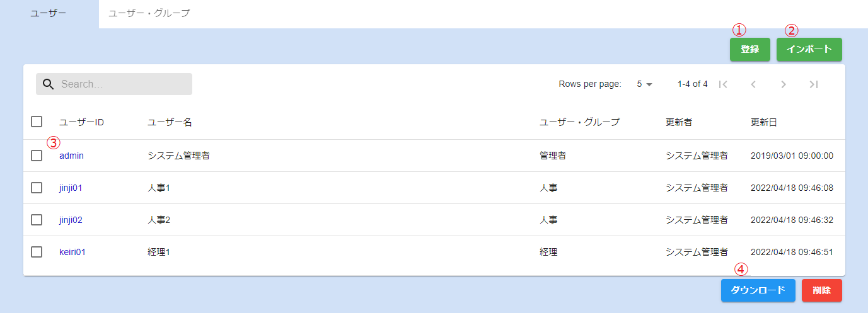Tick the keiri01 row checkbox
This screenshot has height=313, width=868.
pos(37,252)
